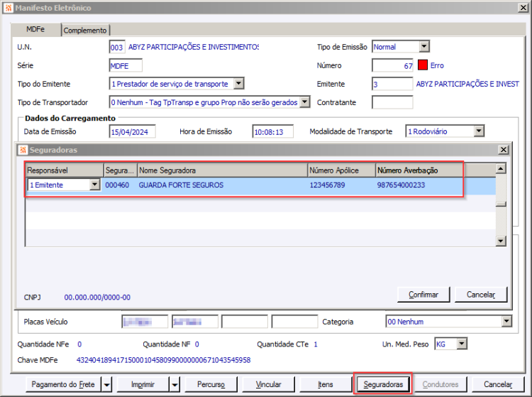Screen dimensions: 532x397
Task: Click the red Erro status indicator
Action: 423,65
